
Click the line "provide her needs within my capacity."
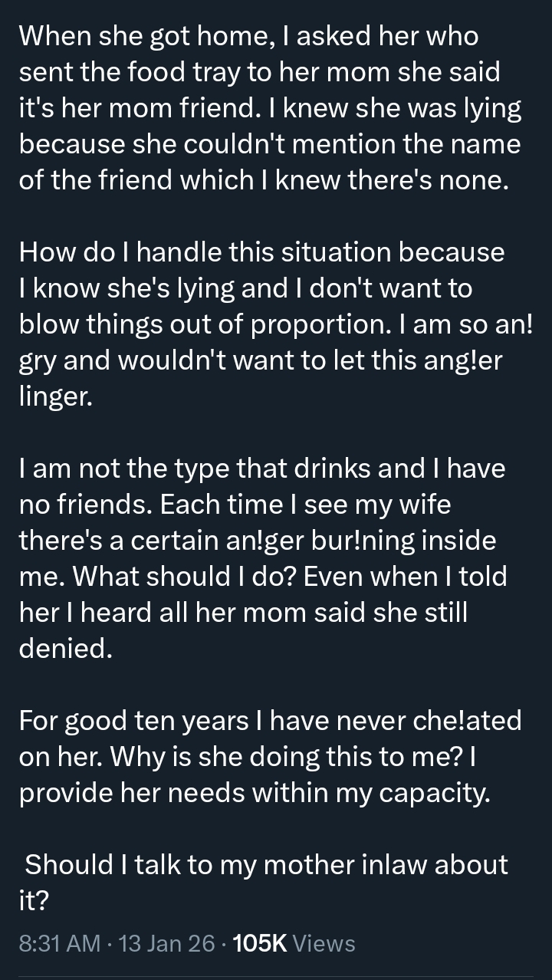tap(254, 792)
